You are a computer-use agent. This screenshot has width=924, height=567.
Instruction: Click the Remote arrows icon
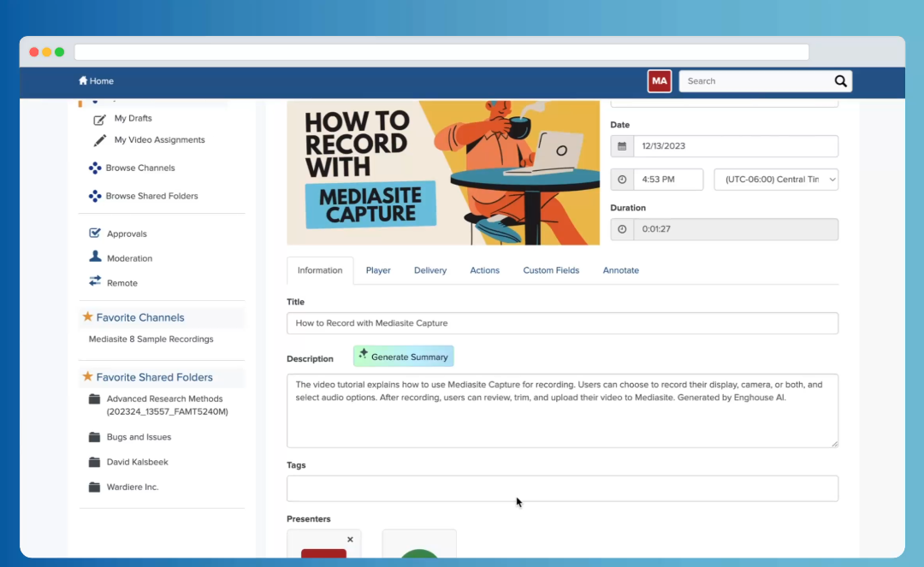point(95,281)
